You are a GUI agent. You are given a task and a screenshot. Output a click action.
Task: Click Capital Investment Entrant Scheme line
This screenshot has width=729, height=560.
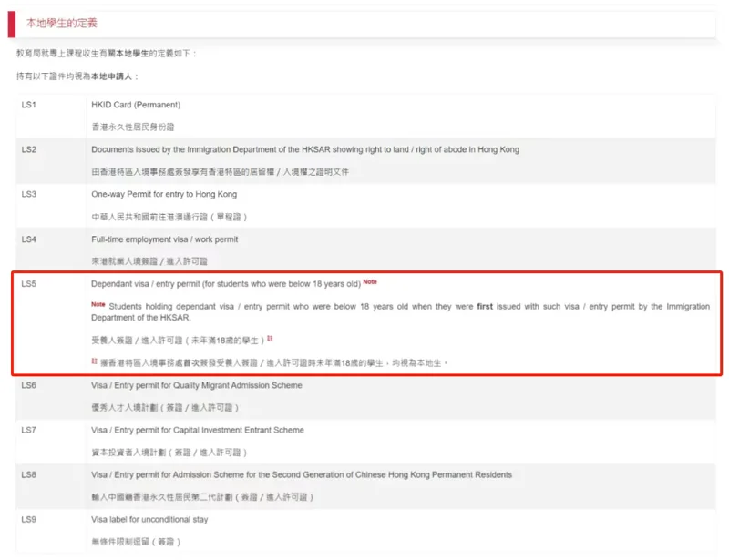point(198,430)
